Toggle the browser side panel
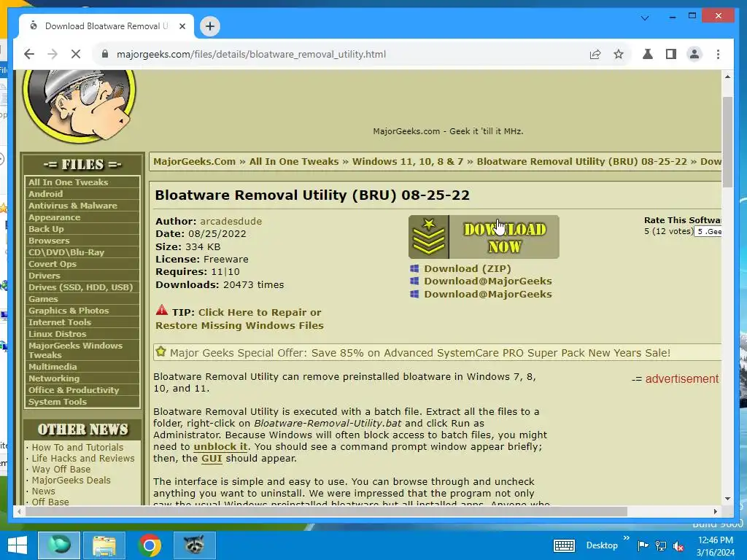The height and width of the screenshot is (560, 747). (x=671, y=54)
